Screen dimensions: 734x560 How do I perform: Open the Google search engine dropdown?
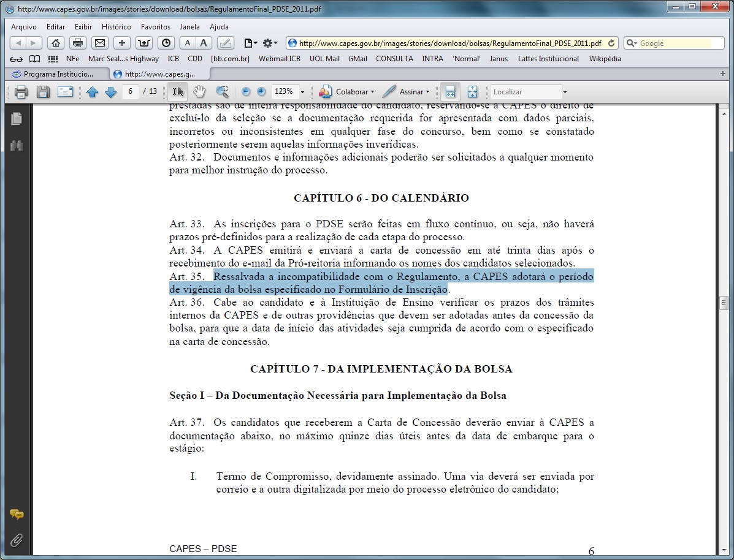[x=632, y=43]
